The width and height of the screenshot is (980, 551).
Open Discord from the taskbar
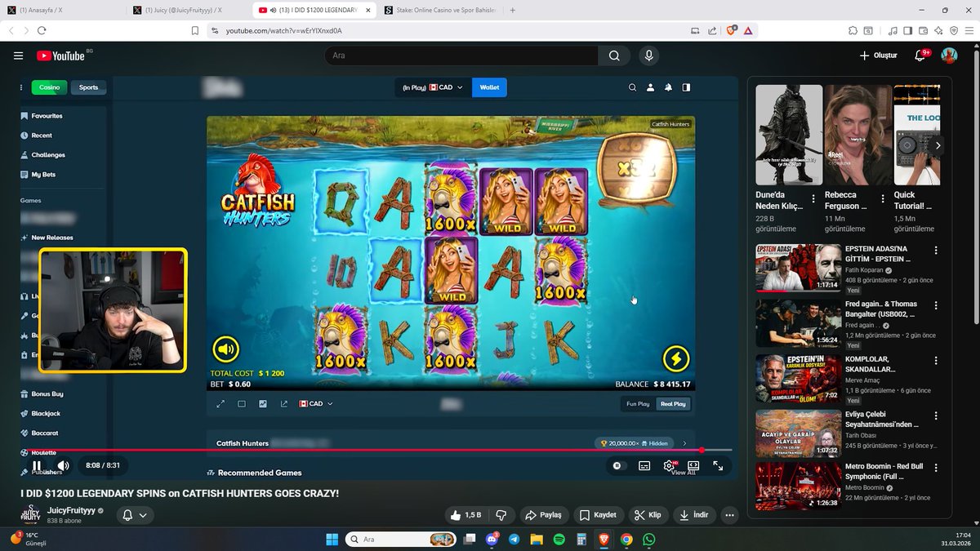tap(492, 540)
